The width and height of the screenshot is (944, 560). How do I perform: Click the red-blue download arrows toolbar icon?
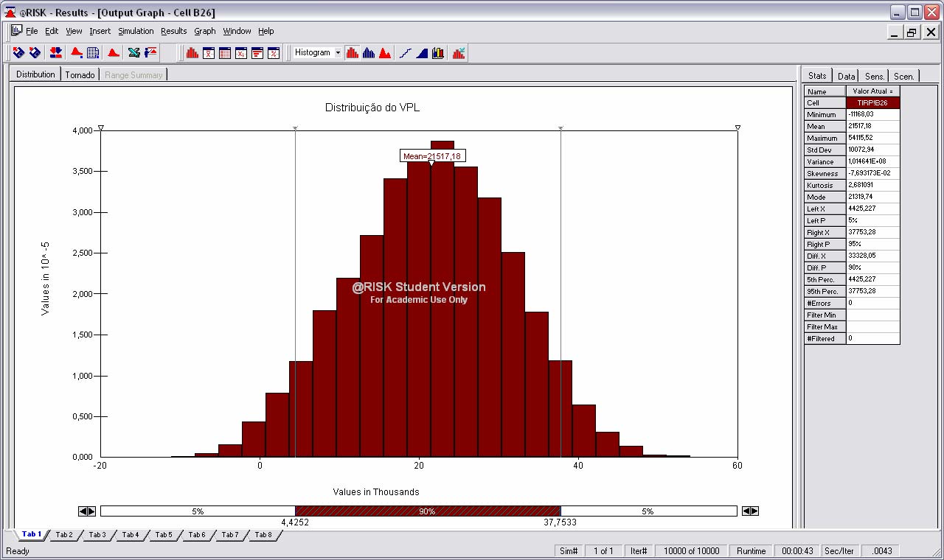click(x=56, y=52)
